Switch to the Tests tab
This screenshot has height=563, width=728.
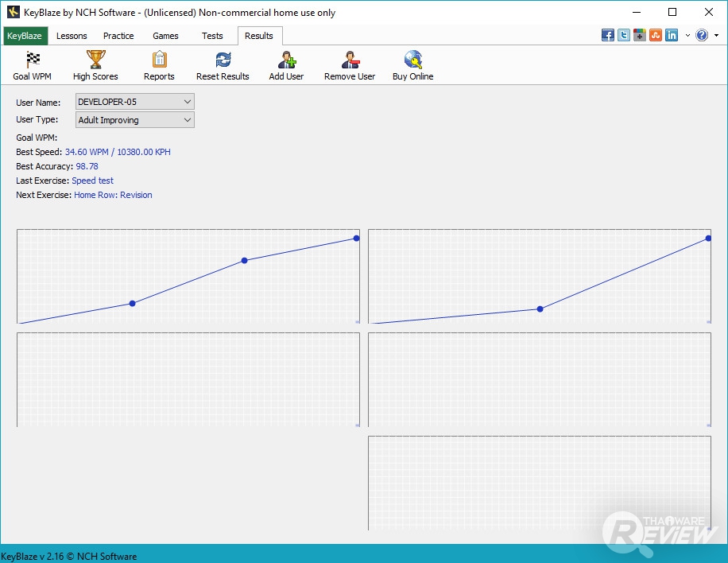pos(212,36)
